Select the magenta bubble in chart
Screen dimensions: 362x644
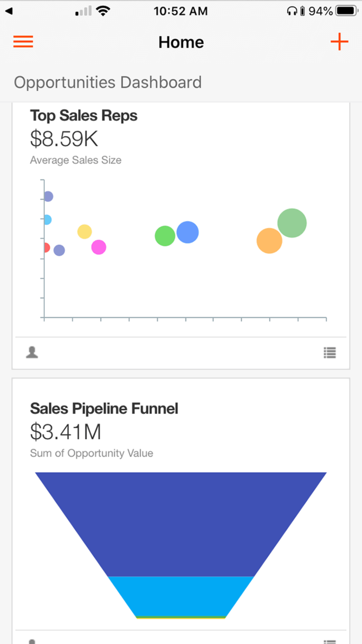coord(99,247)
